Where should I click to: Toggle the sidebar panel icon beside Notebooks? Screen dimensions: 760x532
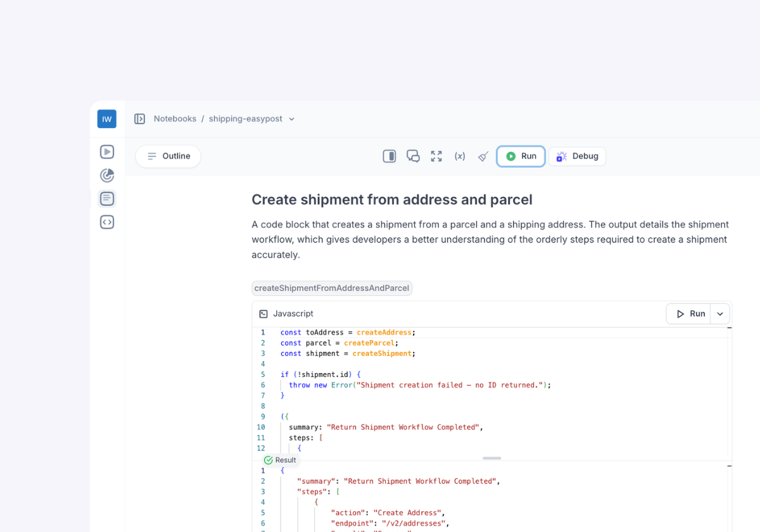coord(140,119)
